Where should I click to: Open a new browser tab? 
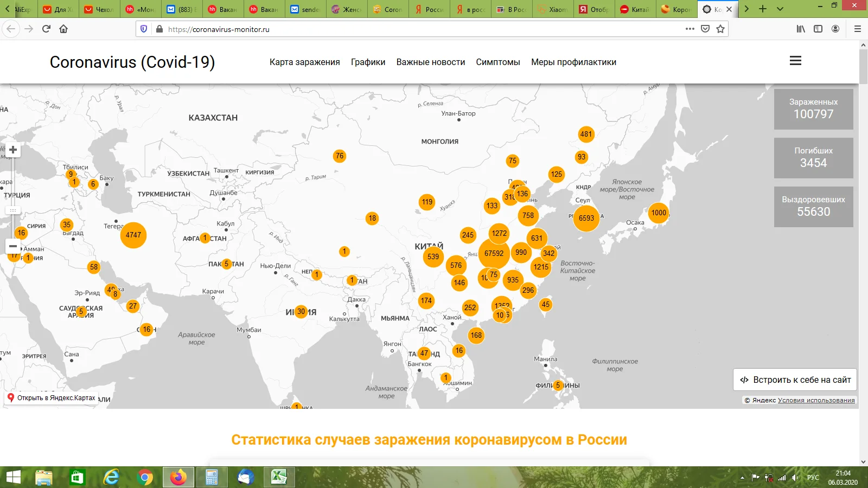(x=763, y=9)
